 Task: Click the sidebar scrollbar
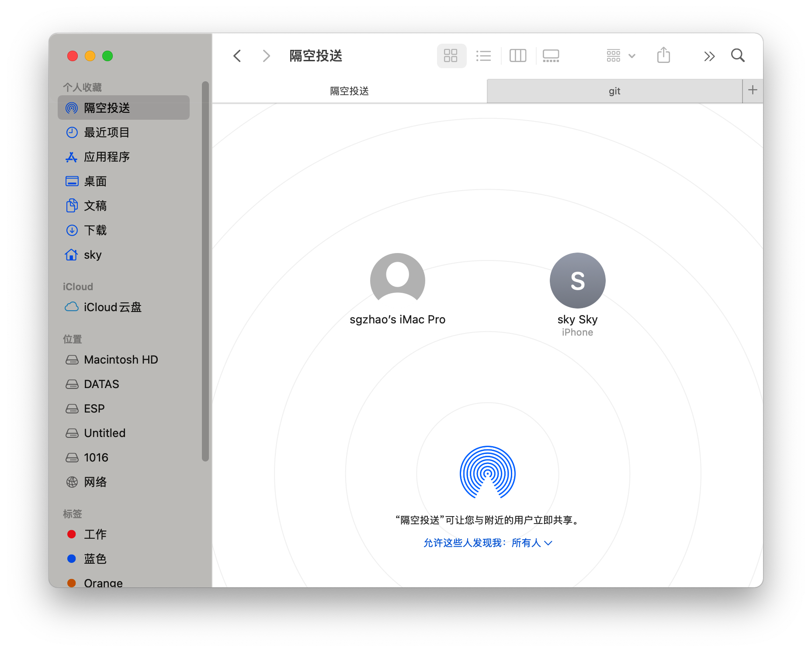pyautogui.click(x=205, y=271)
